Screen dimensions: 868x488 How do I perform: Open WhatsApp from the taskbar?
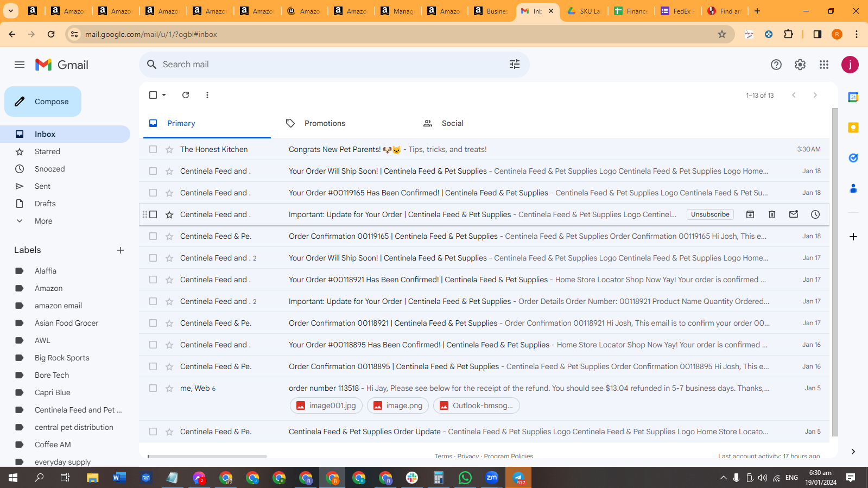[x=465, y=478]
